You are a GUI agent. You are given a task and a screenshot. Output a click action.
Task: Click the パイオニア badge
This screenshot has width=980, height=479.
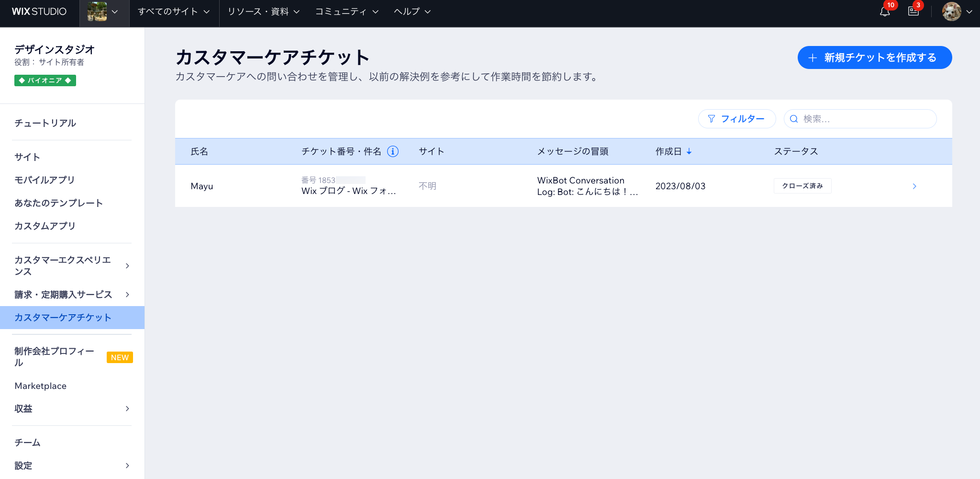[x=45, y=80]
